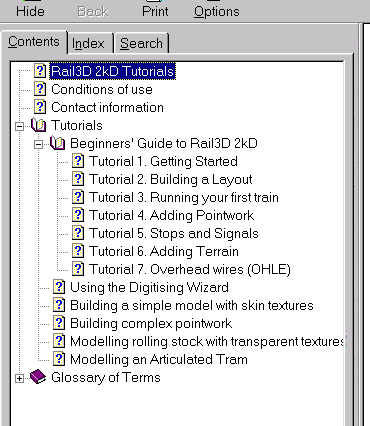Click the Beginners' Guide open-book icon
Screen dimensions: 370x426
[57, 143]
